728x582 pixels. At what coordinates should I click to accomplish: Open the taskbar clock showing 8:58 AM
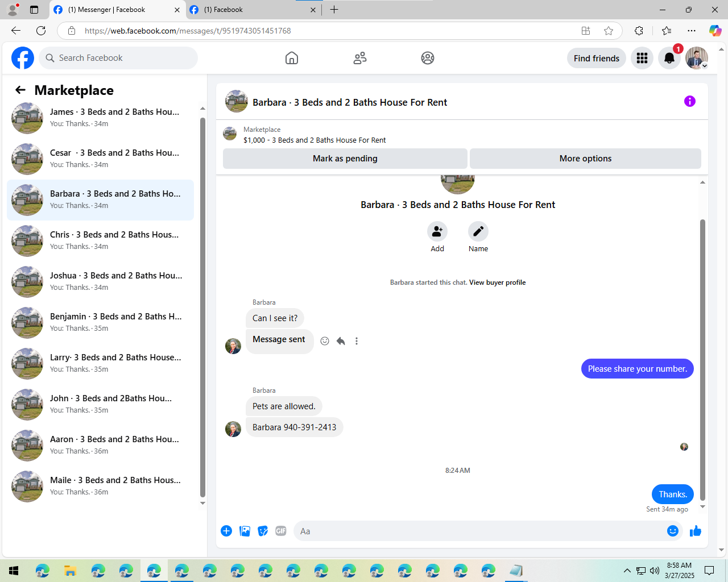tap(680, 571)
